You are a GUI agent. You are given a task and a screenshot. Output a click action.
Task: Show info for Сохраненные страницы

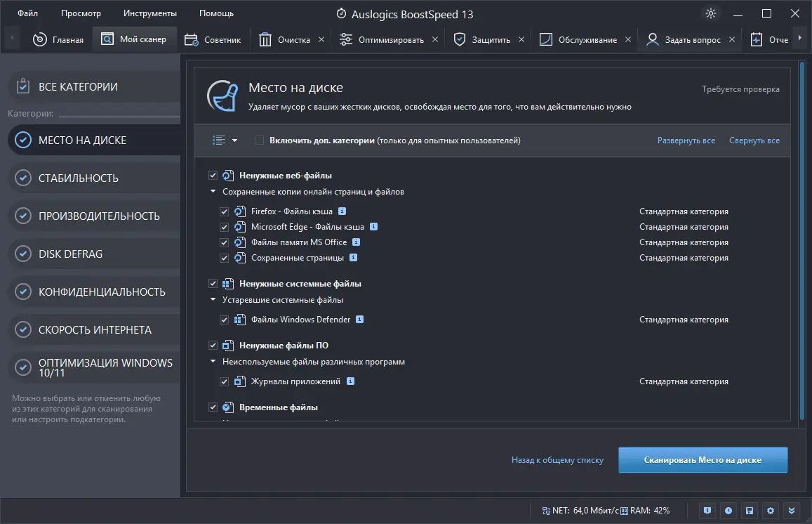click(x=354, y=258)
